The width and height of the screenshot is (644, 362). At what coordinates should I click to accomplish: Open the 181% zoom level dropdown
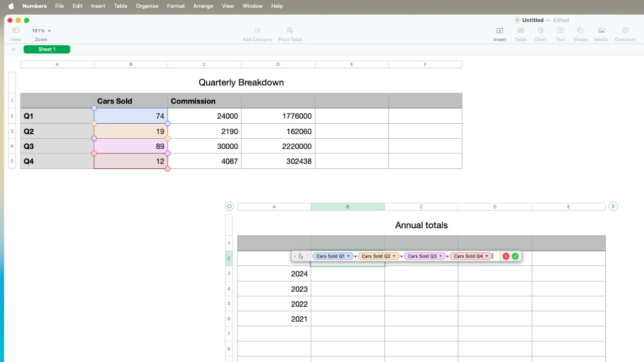tap(40, 31)
